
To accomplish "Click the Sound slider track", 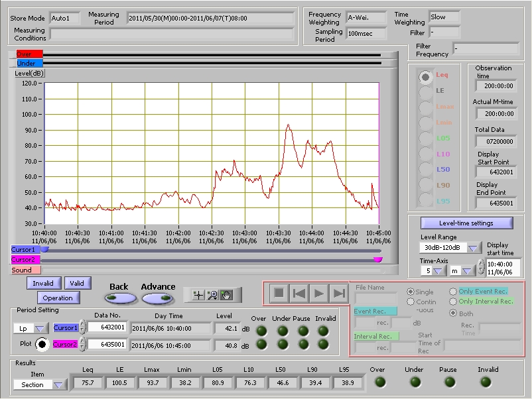I will pos(212,270).
